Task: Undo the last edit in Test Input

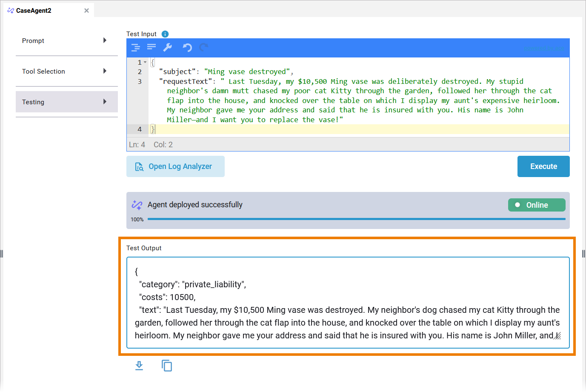Action: pos(187,48)
